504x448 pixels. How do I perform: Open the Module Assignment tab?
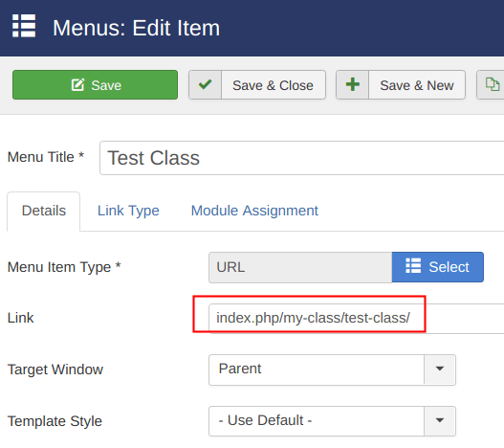[254, 212]
